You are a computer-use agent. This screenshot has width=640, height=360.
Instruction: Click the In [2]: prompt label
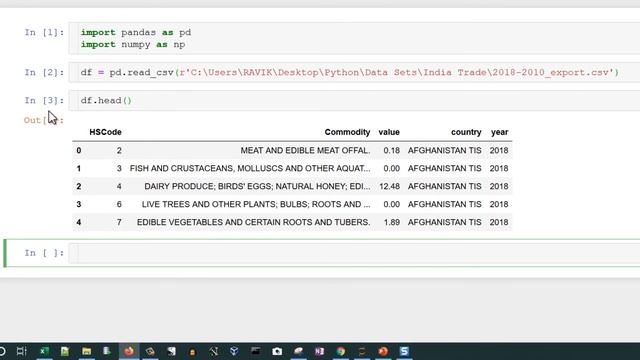[44, 73]
